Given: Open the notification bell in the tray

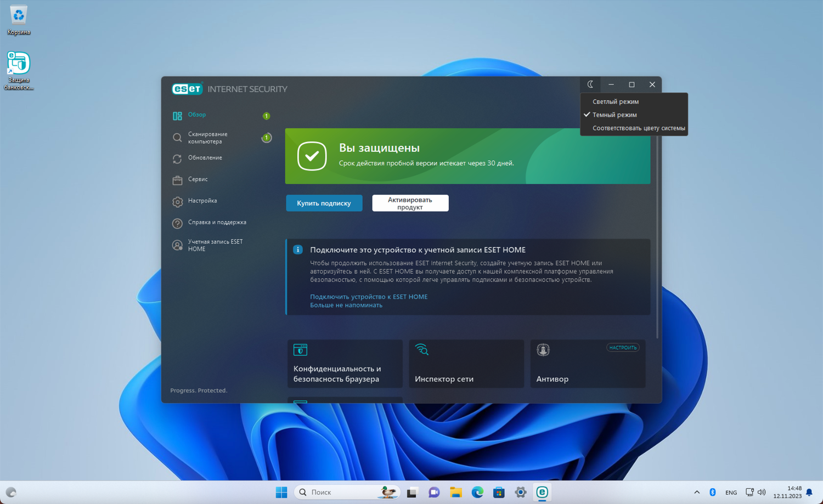Looking at the screenshot, I should (x=809, y=492).
